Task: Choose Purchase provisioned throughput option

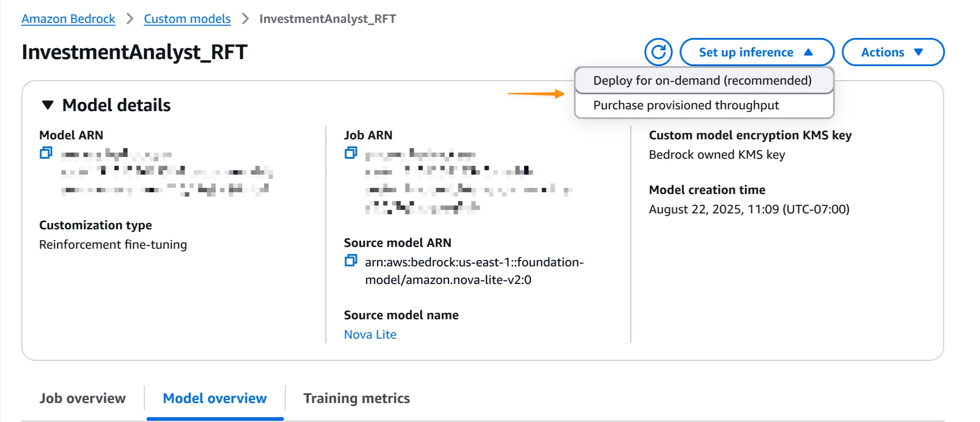Action: tap(686, 105)
